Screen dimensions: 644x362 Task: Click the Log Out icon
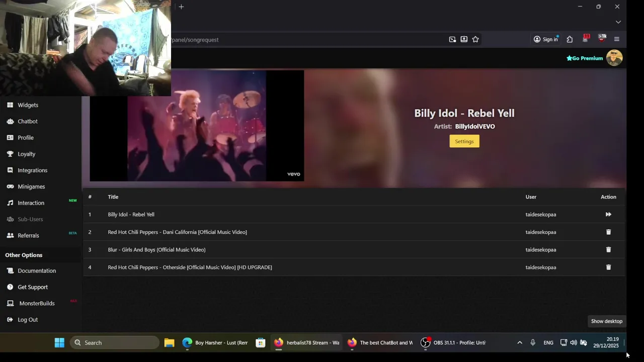[x=10, y=320]
